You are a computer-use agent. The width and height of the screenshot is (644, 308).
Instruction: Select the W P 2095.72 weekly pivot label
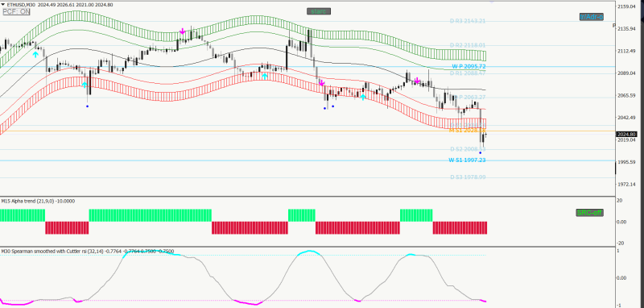pos(469,66)
